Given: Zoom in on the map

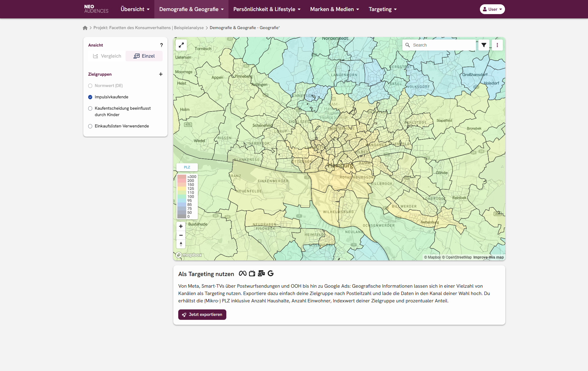Looking at the screenshot, I should tap(181, 226).
